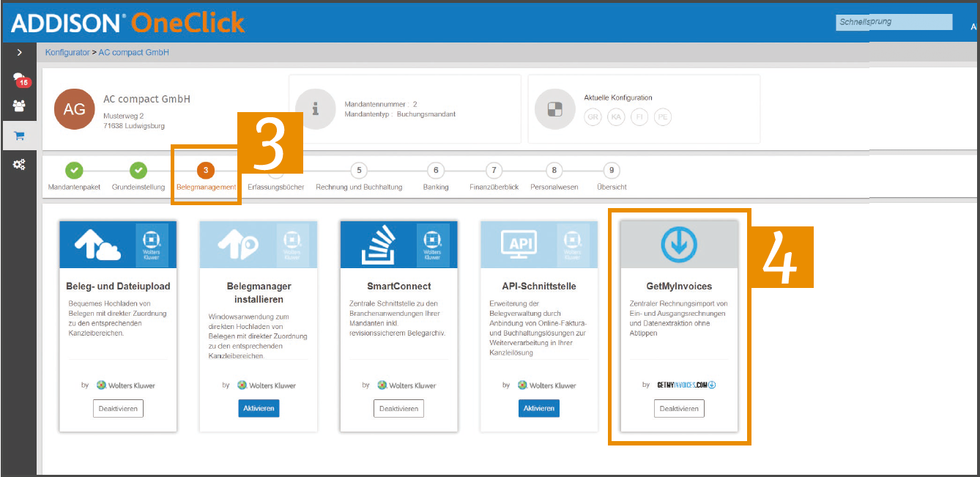980x477 pixels.
Task: Open the users group icon in sidebar
Action: [19, 106]
